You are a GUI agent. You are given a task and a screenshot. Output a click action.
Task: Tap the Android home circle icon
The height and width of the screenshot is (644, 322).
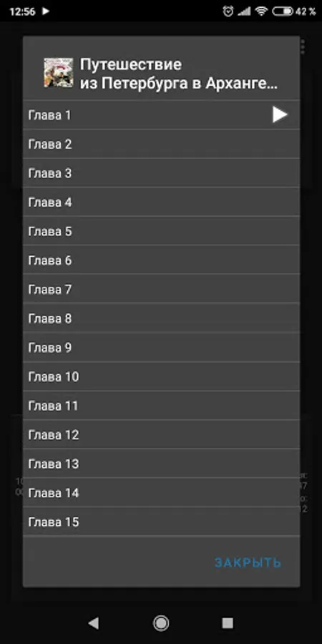(x=161, y=623)
